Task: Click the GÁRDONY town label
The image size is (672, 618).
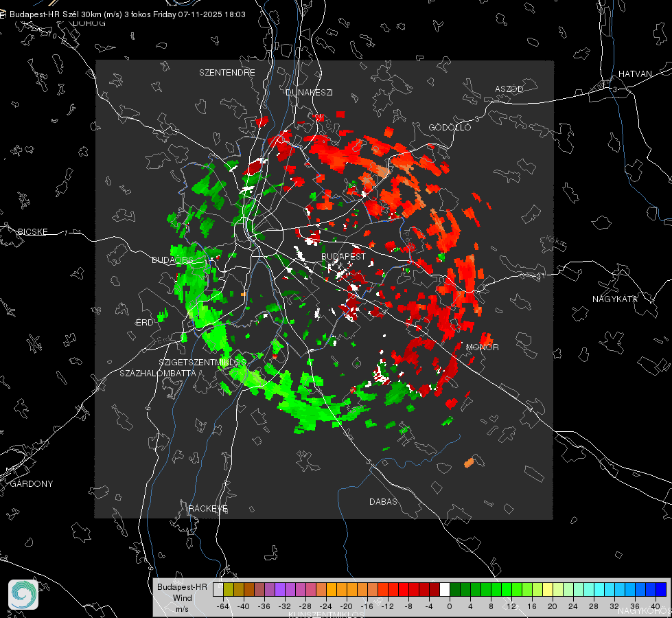Action: (x=32, y=484)
